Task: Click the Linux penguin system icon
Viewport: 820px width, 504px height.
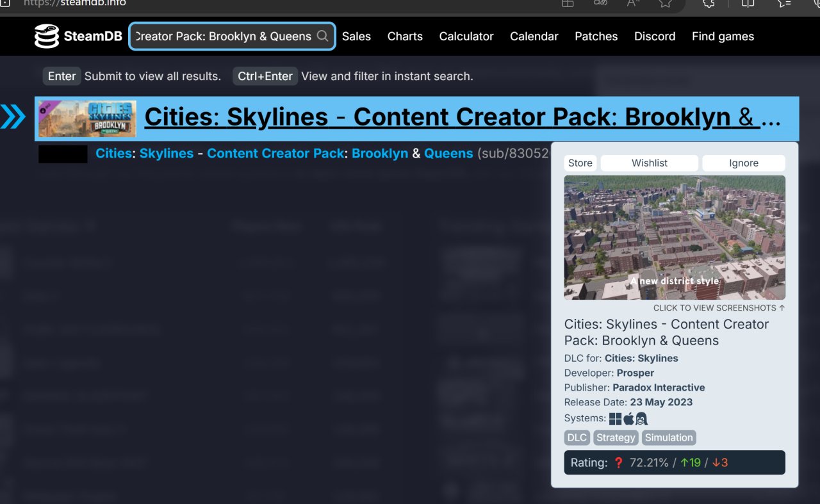Action: click(642, 419)
